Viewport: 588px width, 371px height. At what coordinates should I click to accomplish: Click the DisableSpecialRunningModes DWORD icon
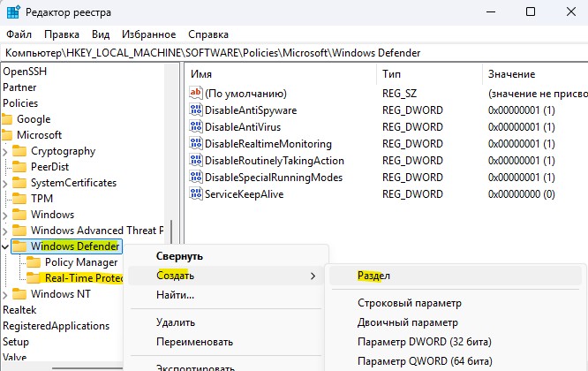pyautogui.click(x=196, y=177)
